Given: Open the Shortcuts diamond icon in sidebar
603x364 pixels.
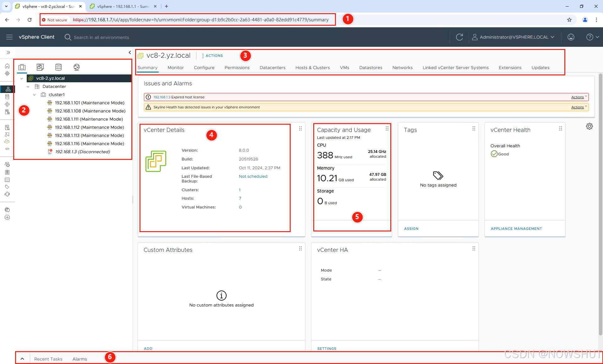Looking at the screenshot, I should (7, 73).
